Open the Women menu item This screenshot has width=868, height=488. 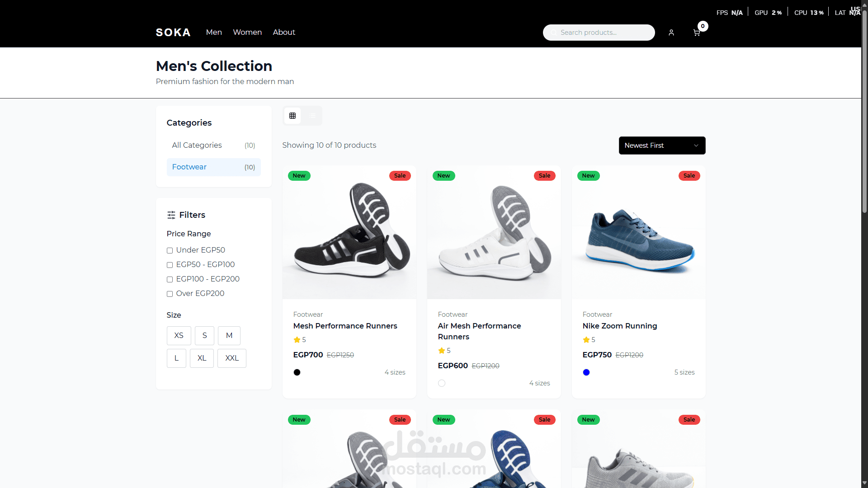click(x=247, y=33)
